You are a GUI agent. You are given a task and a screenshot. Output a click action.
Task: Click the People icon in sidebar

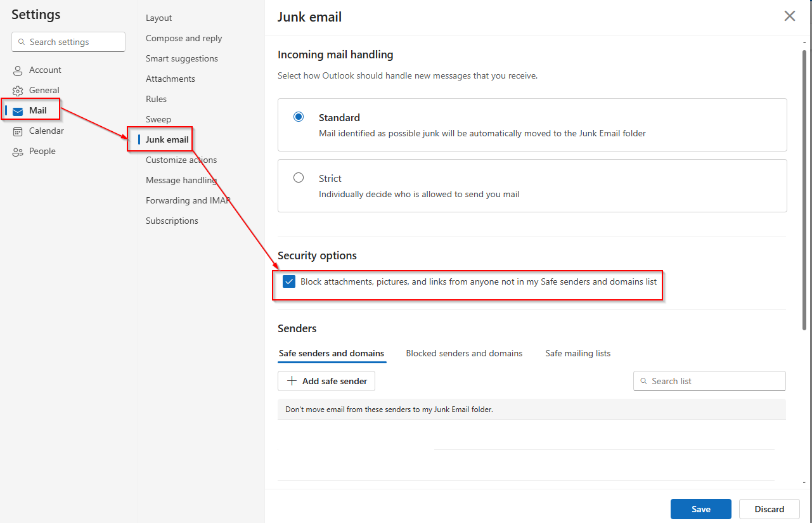click(18, 152)
